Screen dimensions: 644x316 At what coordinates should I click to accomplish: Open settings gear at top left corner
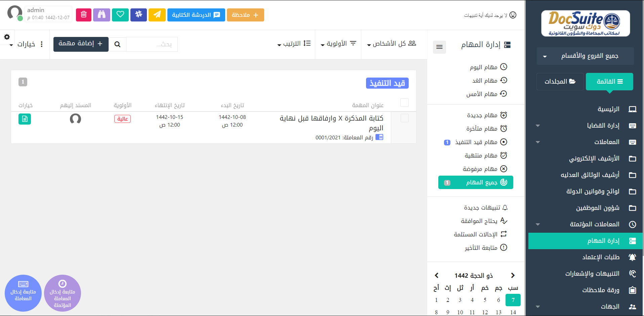(x=7, y=37)
